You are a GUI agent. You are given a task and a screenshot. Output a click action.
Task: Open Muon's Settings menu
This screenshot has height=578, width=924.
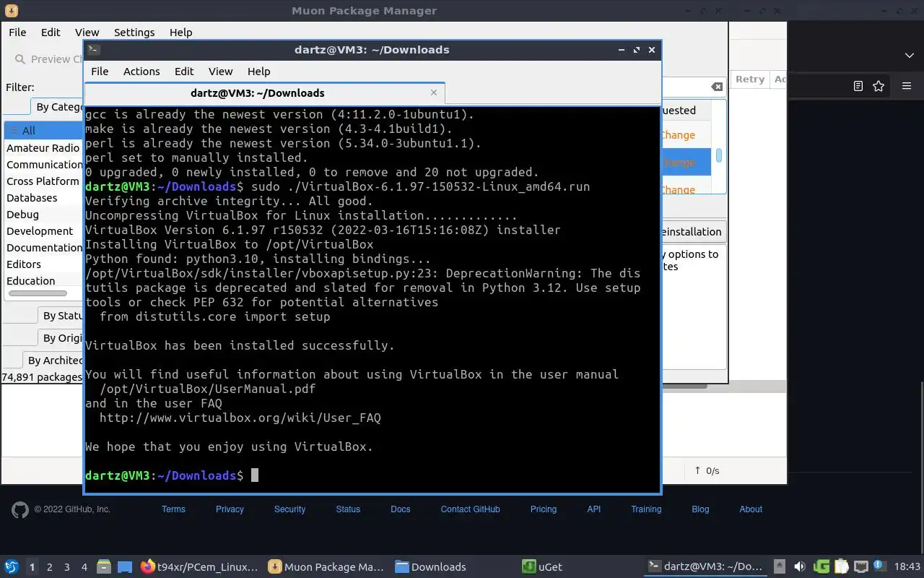[x=134, y=32]
